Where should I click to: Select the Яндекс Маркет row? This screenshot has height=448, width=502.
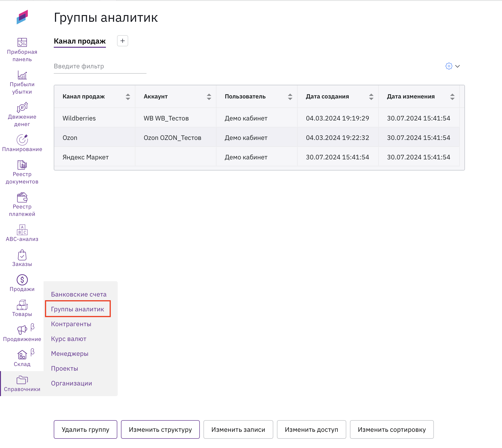click(x=257, y=157)
